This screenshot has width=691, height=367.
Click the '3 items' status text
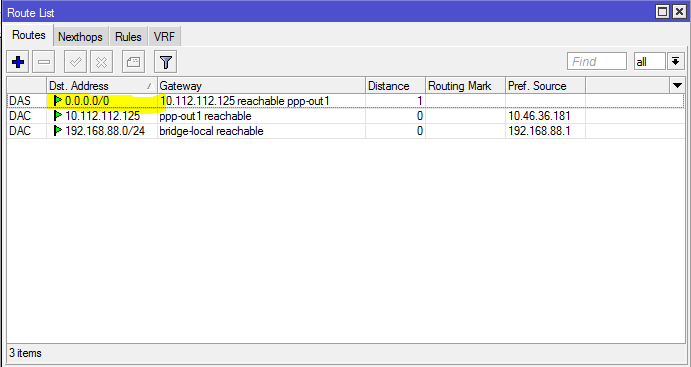[x=26, y=353]
